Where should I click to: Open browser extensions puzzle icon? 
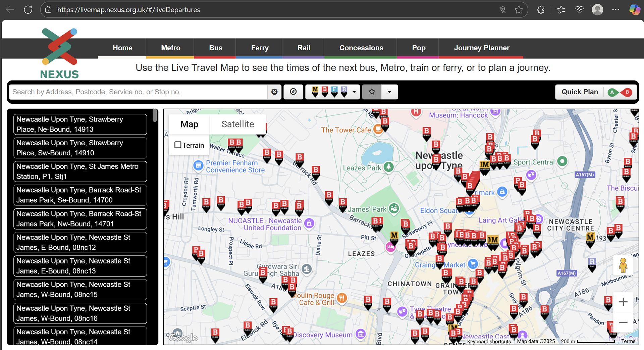point(541,10)
